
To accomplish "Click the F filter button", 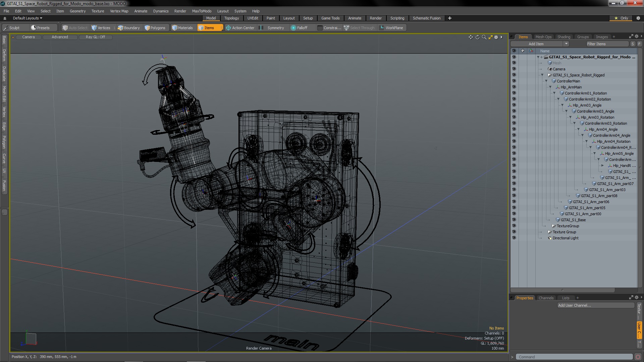I will (639, 44).
